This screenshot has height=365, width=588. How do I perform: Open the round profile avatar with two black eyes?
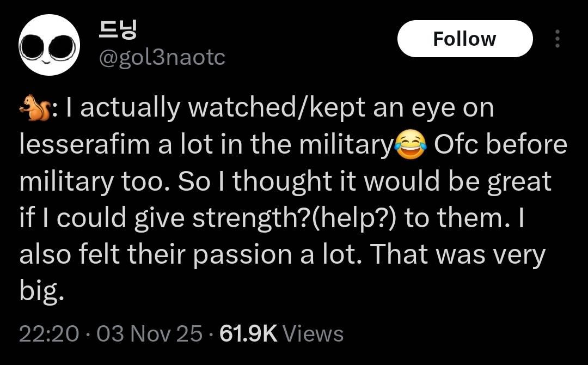[50, 45]
